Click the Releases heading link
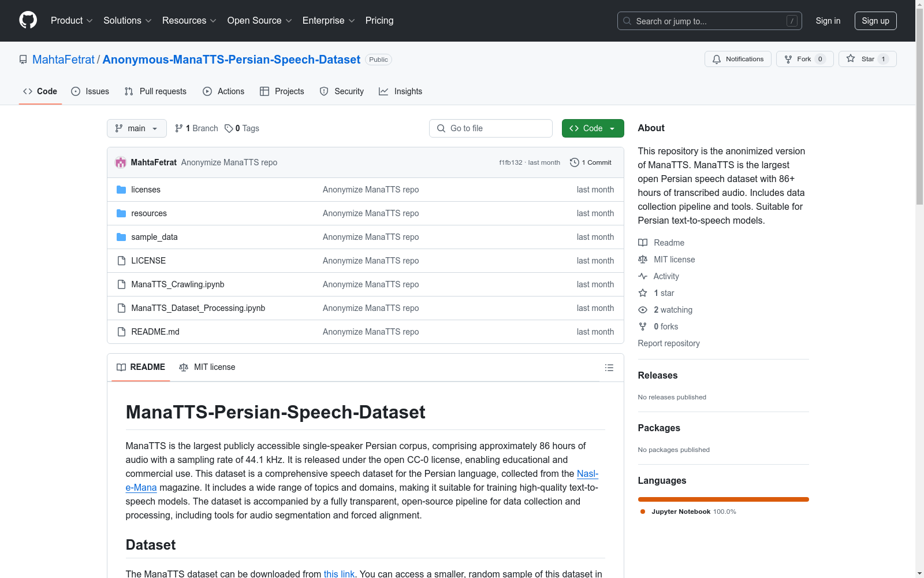The width and height of the screenshot is (924, 578). (x=658, y=375)
